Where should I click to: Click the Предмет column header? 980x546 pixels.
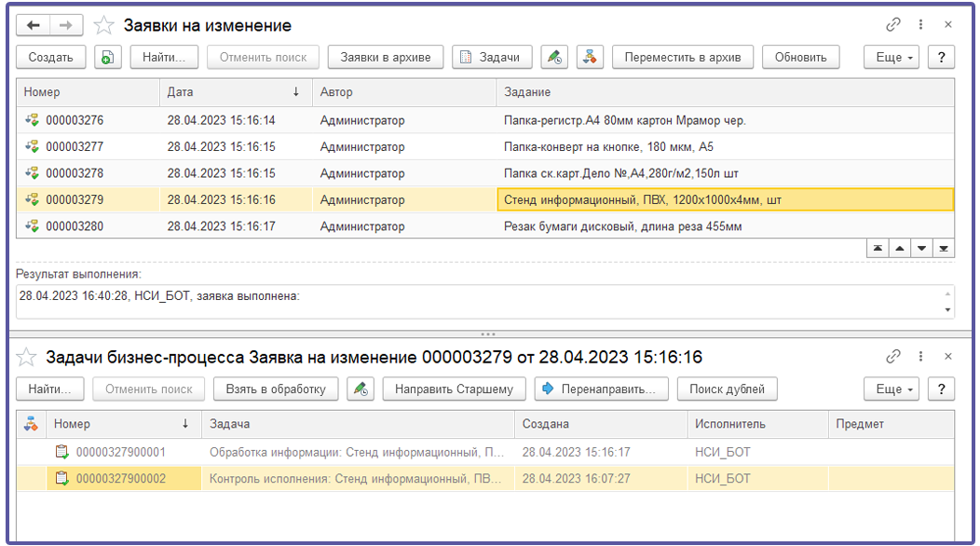click(892, 424)
